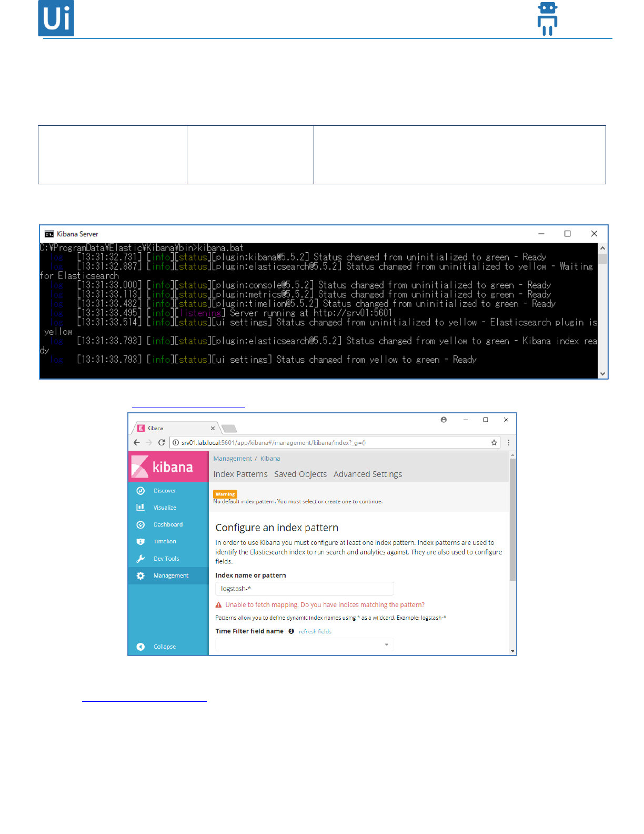Open a new browser tab
644x834 pixels.
(x=229, y=428)
